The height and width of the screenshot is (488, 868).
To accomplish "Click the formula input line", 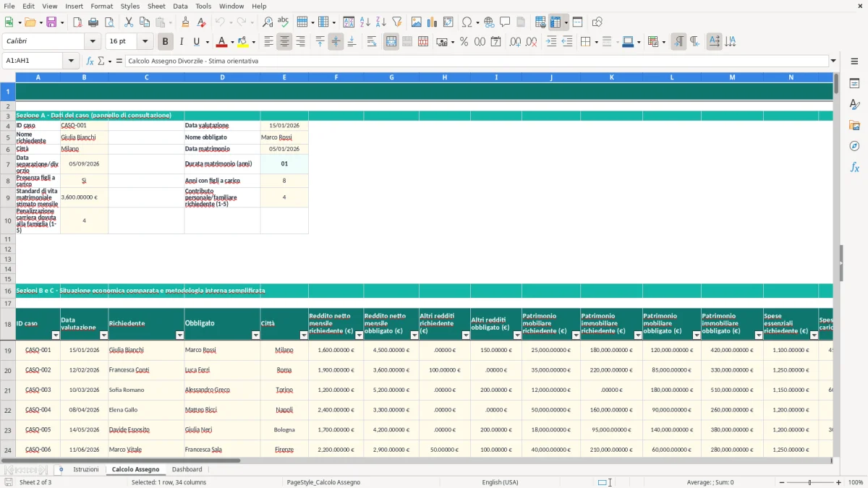I will [x=477, y=61].
